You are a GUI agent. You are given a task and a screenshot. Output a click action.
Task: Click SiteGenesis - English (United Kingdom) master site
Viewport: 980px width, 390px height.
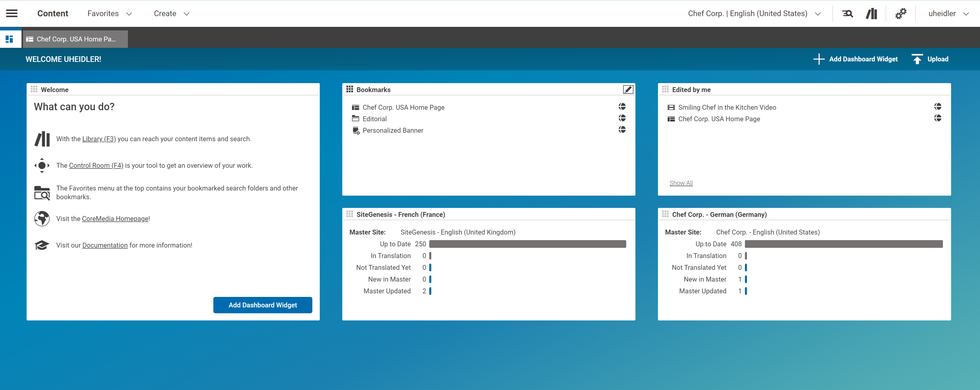coord(458,232)
